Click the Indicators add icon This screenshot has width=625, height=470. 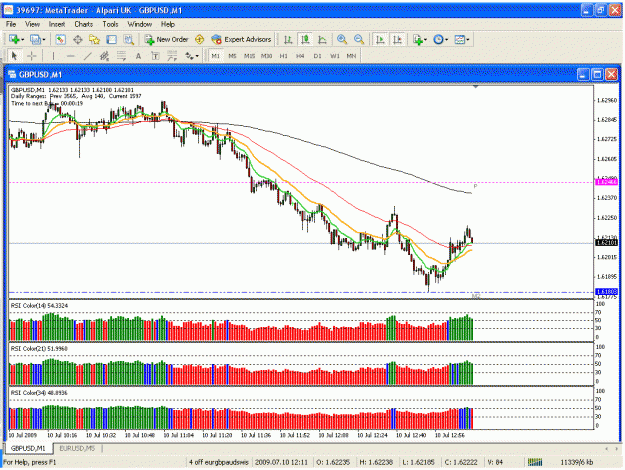point(417,39)
